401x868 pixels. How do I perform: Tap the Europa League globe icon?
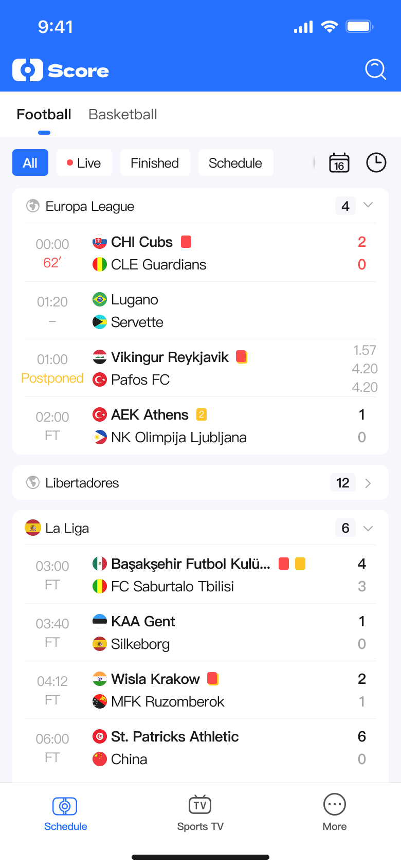[x=33, y=206]
